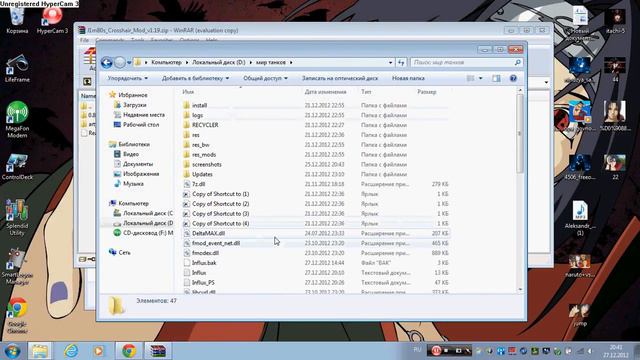Open the Windows Start button
The image size is (640, 360).
tap(12, 351)
